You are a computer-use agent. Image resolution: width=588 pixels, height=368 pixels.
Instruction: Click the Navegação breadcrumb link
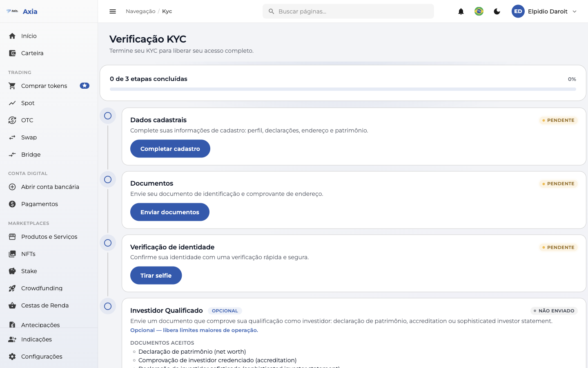[x=140, y=11]
